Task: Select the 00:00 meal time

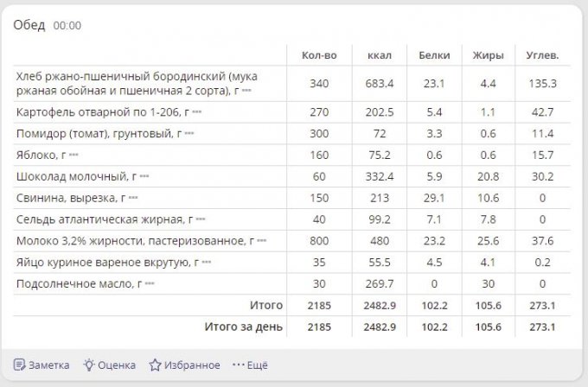Action: point(67,26)
